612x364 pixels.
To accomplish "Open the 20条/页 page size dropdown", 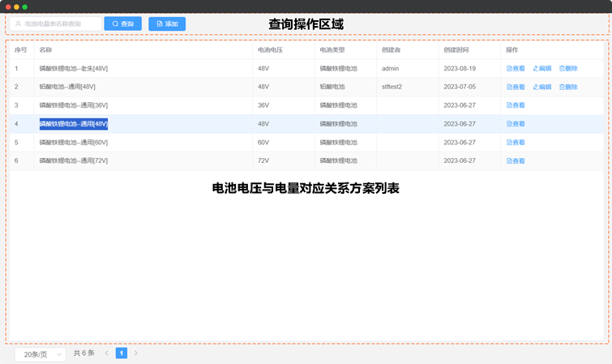I will 40,354.
